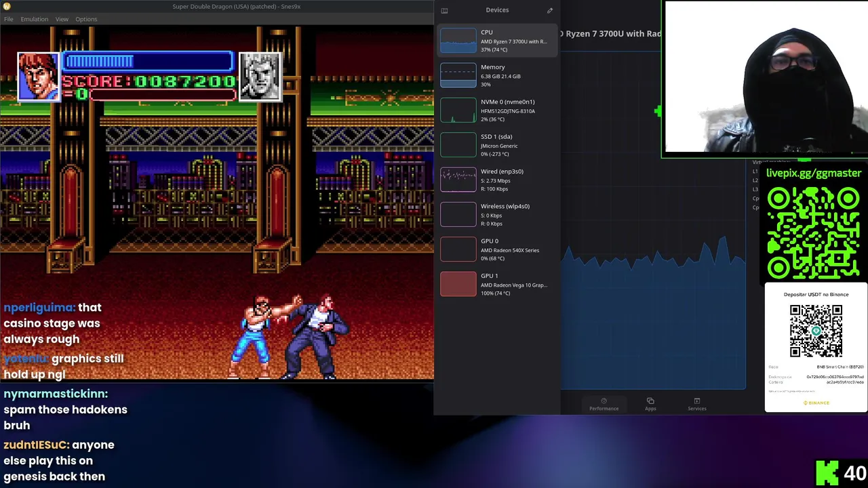868x488 pixels.
Task: Click the green Kick logo icon
Action: click(x=827, y=472)
